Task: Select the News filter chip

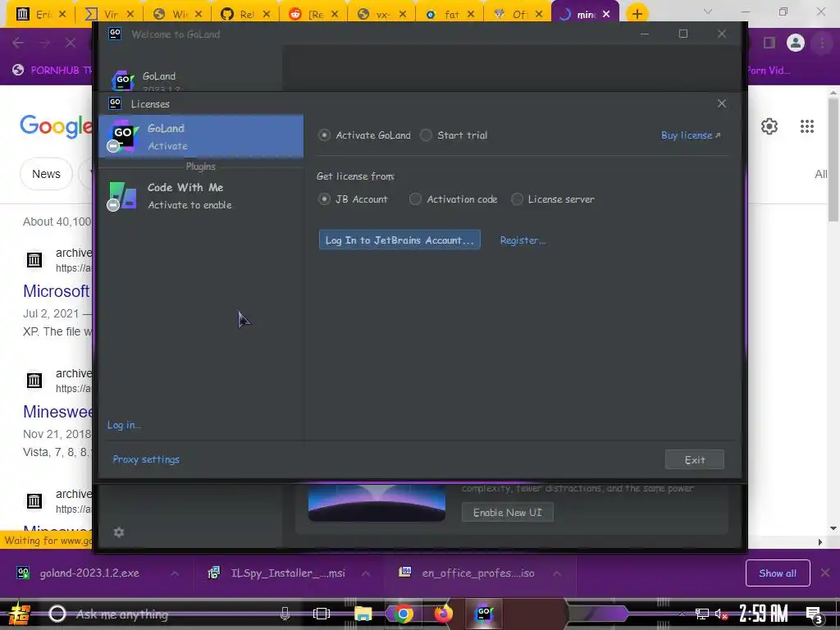Action: point(46,174)
